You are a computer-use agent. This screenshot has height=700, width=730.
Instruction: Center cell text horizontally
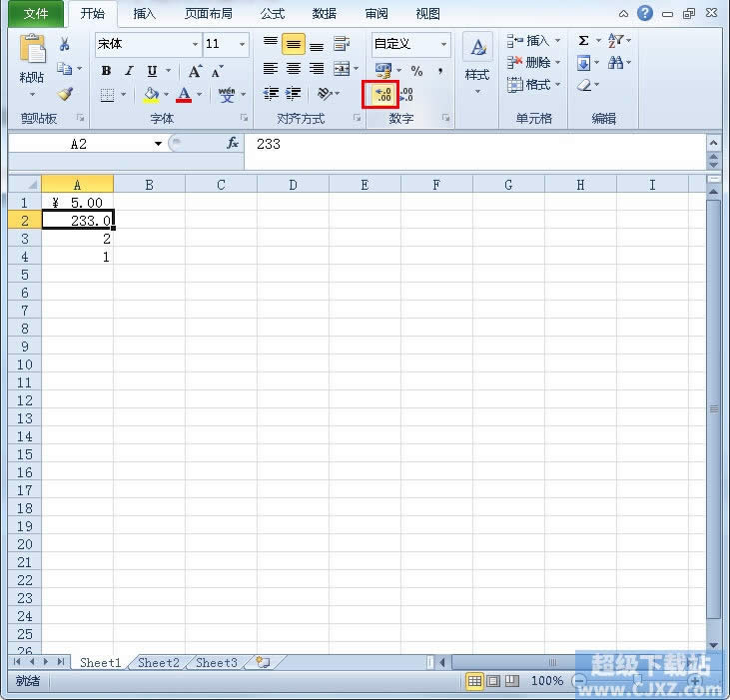tap(294, 69)
